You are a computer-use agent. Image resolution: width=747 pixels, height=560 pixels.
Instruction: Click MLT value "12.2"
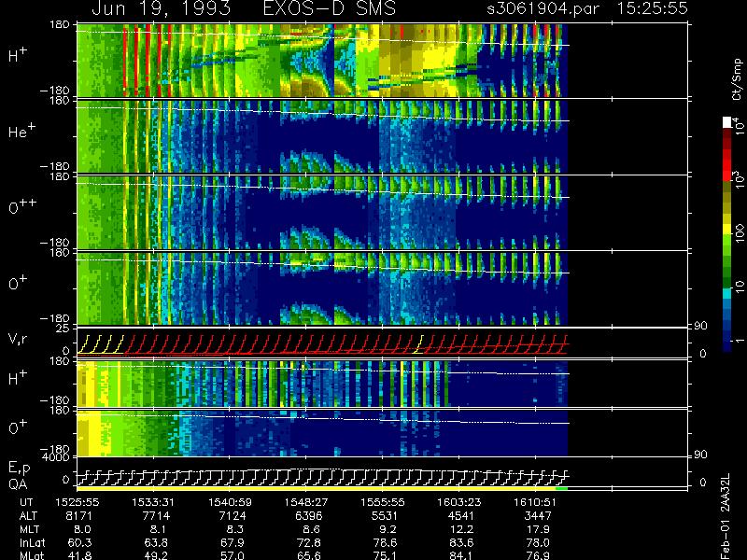(461, 529)
